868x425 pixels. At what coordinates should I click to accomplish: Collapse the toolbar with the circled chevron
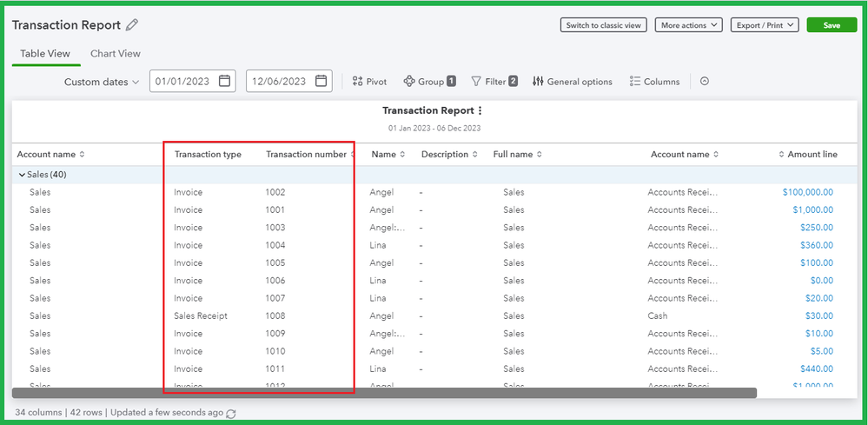point(704,82)
